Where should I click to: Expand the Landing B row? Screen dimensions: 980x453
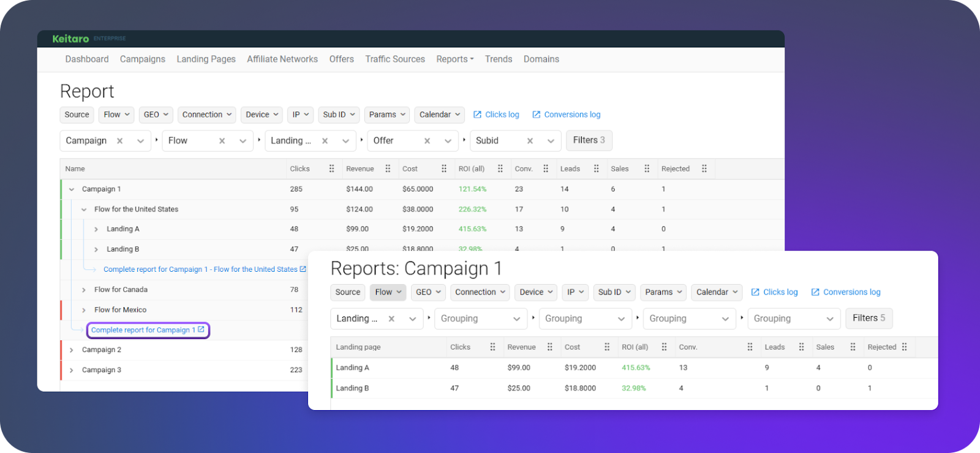click(96, 249)
